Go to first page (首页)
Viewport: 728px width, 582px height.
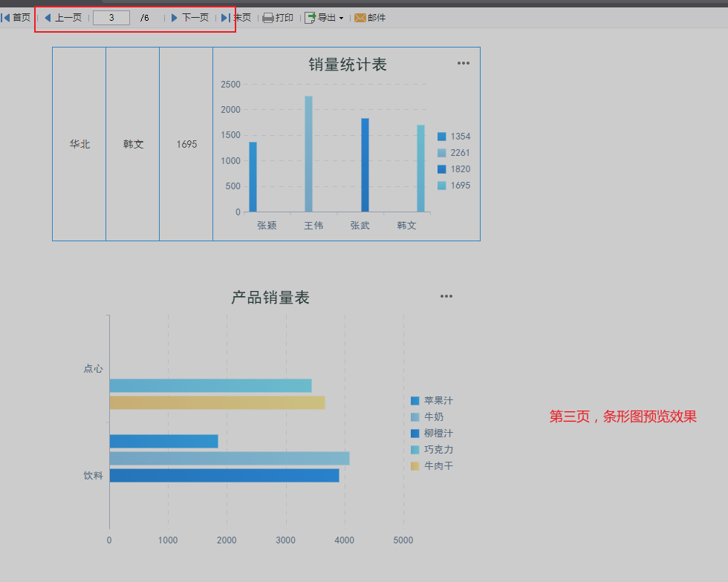tap(16, 18)
